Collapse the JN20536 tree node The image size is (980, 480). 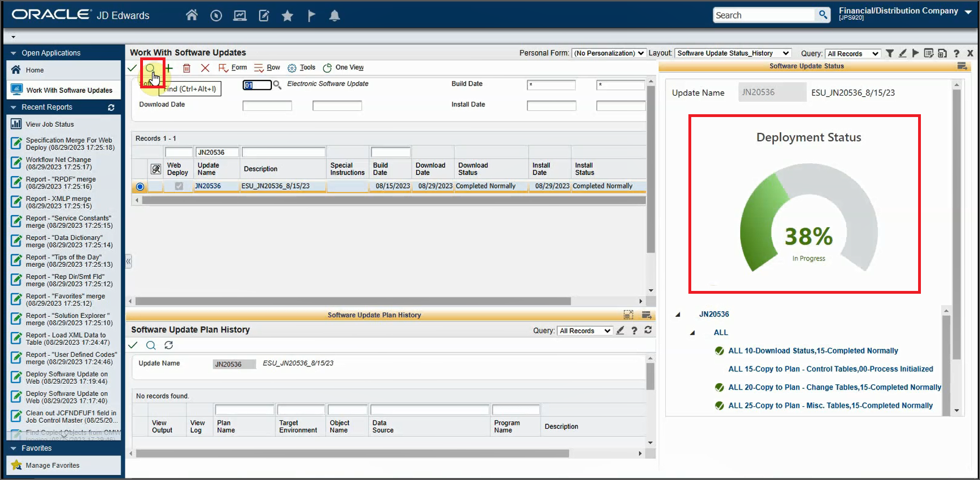(678, 315)
